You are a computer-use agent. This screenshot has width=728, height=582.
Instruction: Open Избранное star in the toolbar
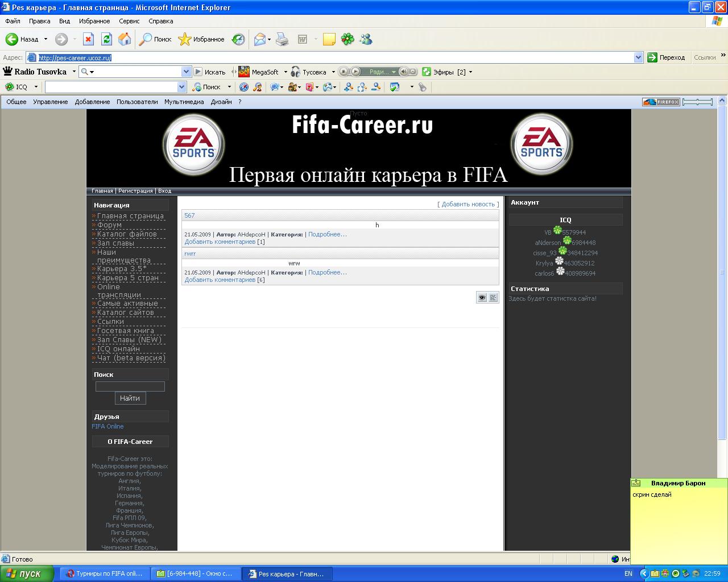(201, 39)
